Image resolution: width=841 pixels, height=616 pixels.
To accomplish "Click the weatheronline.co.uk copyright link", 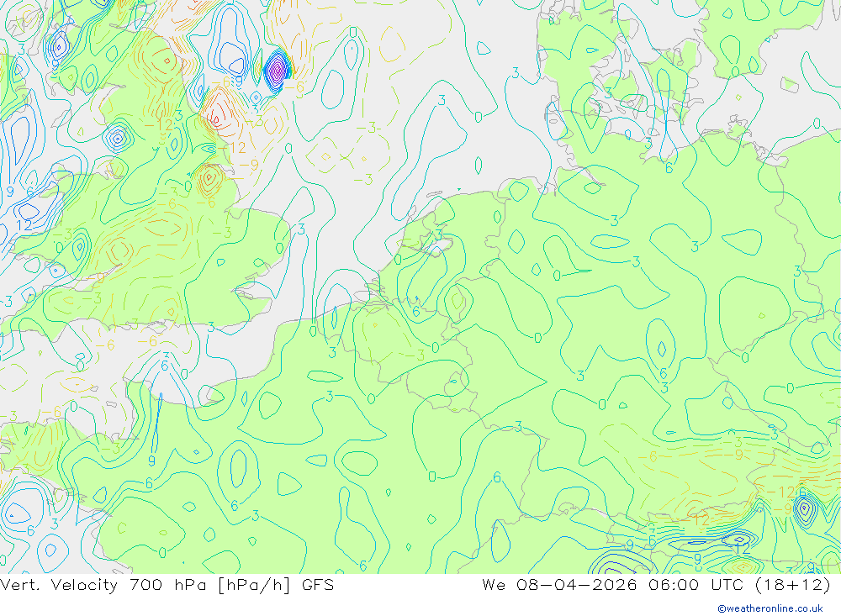I will [770, 608].
